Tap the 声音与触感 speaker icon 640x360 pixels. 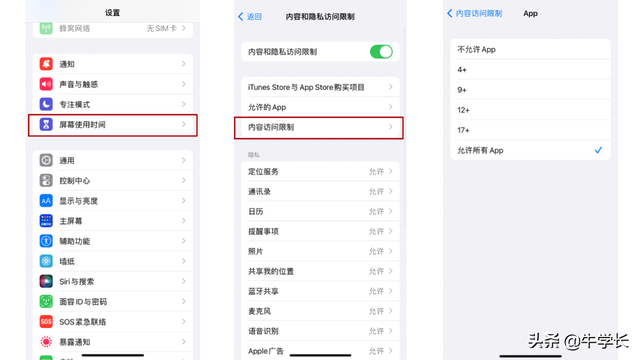point(46,84)
